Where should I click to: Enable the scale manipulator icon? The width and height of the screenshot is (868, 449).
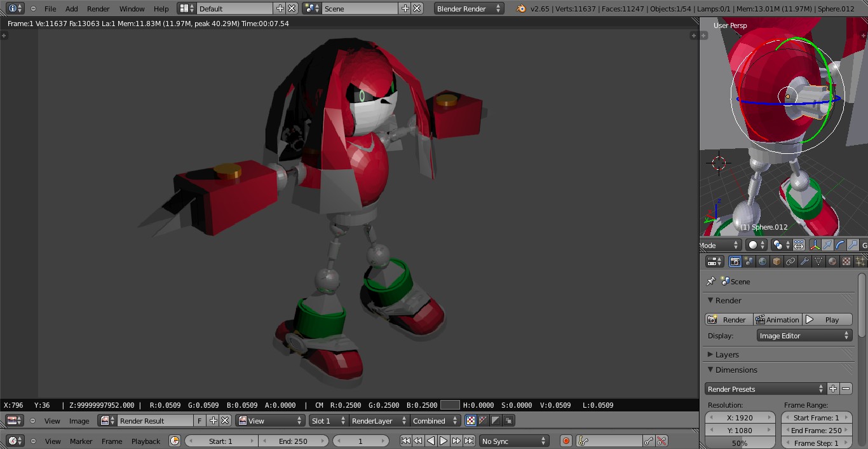click(852, 244)
